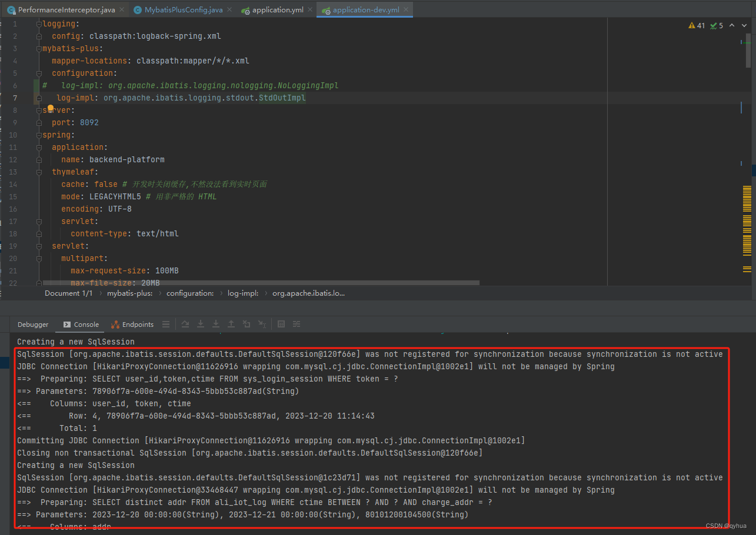Open the PerformanceInterceptor.java editor tab
The width and height of the screenshot is (756, 535).
coord(66,10)
